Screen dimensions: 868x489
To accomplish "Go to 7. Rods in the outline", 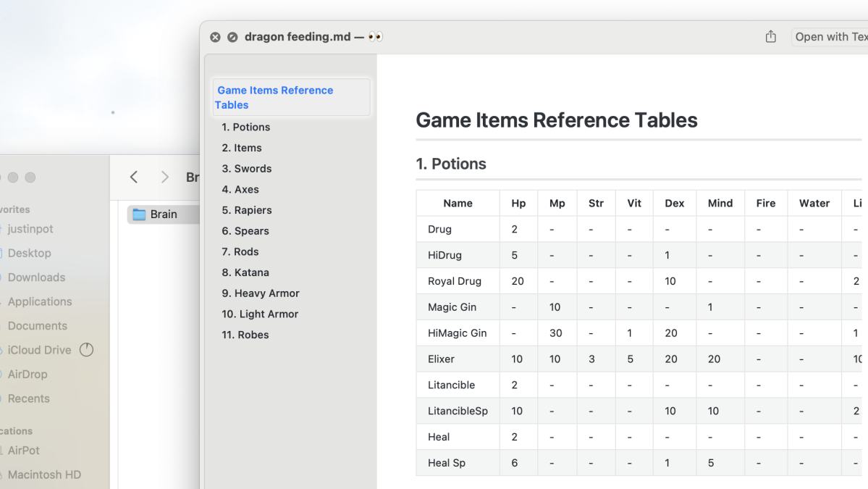I will point(240,252).
